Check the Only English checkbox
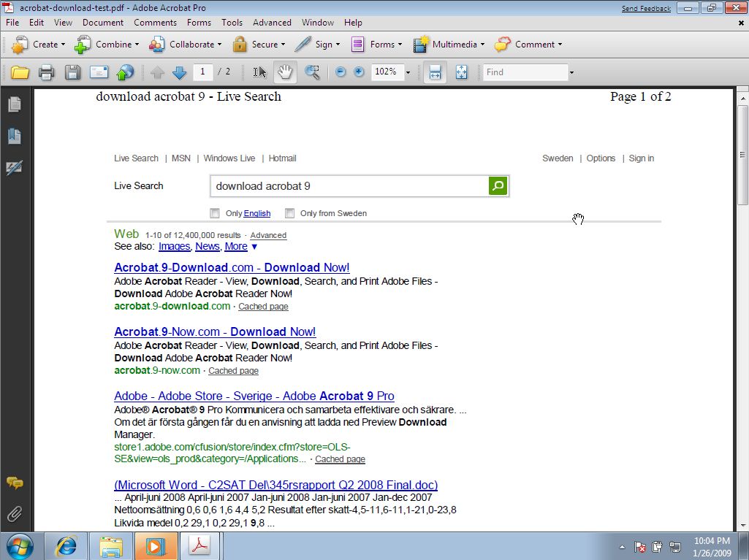 pos(215,213)
